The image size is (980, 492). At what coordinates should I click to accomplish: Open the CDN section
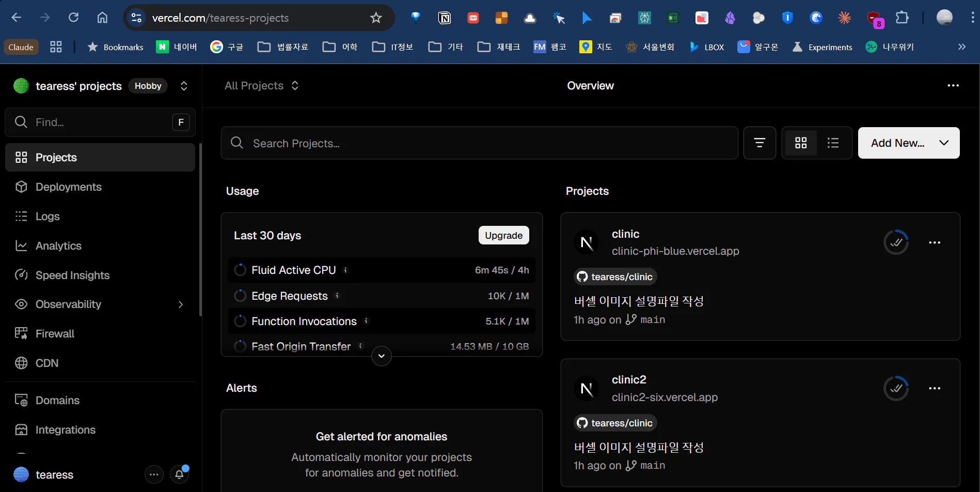click(100, 363)
